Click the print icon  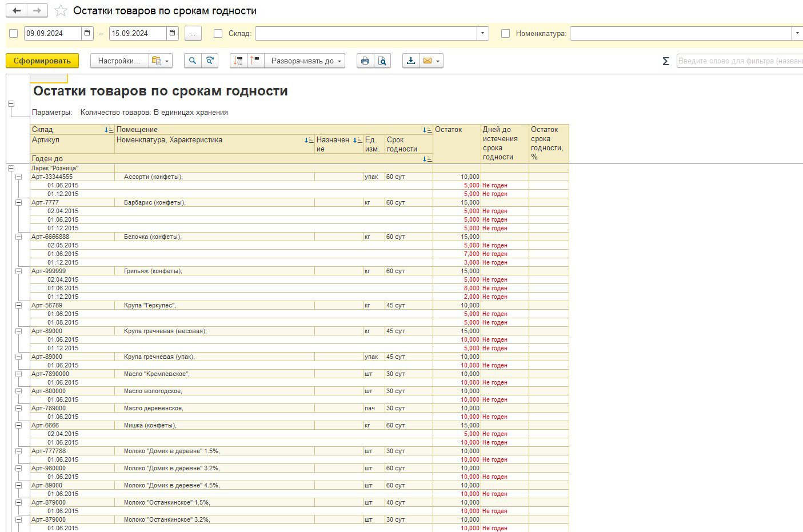click(365, 61)
